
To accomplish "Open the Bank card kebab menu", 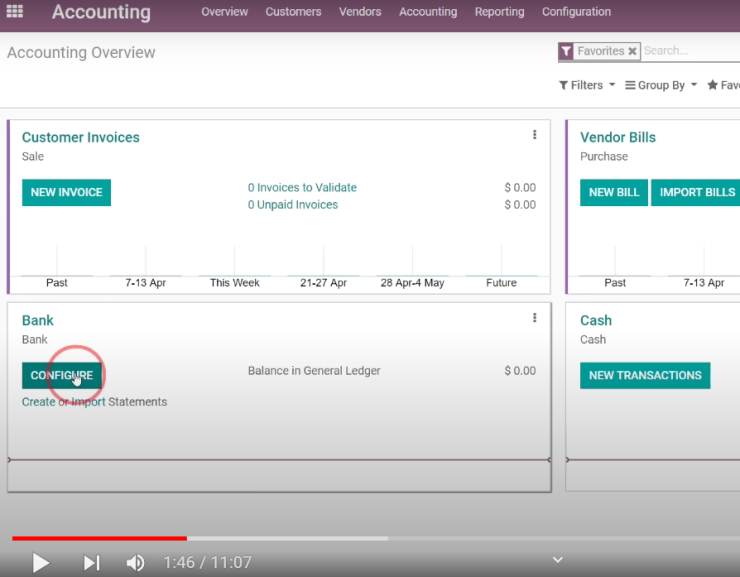I will tap(535, 318).
